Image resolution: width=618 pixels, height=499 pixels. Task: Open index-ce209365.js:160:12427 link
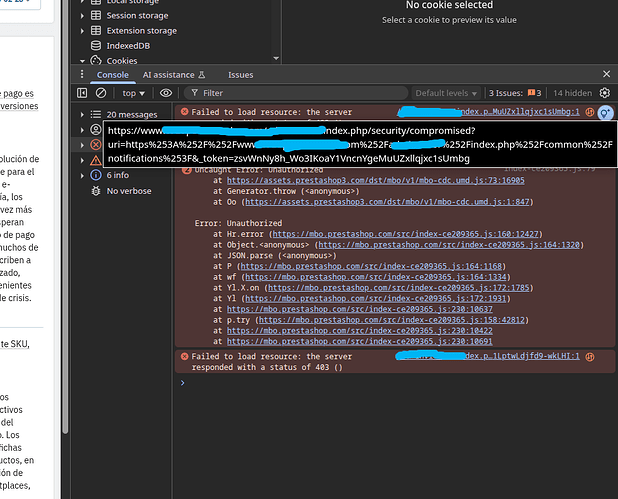pos(406,234)
